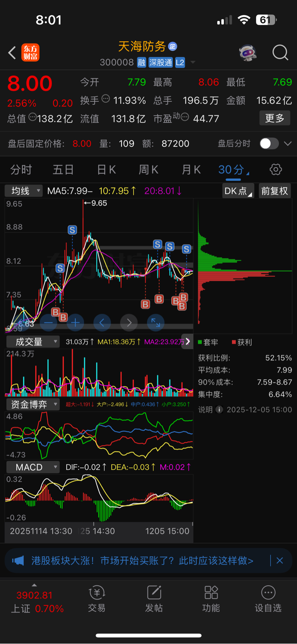Image resolution: width=297 pixels, height=644 pixels.
Task: Open 交易 trade icon
Action: 97,599
